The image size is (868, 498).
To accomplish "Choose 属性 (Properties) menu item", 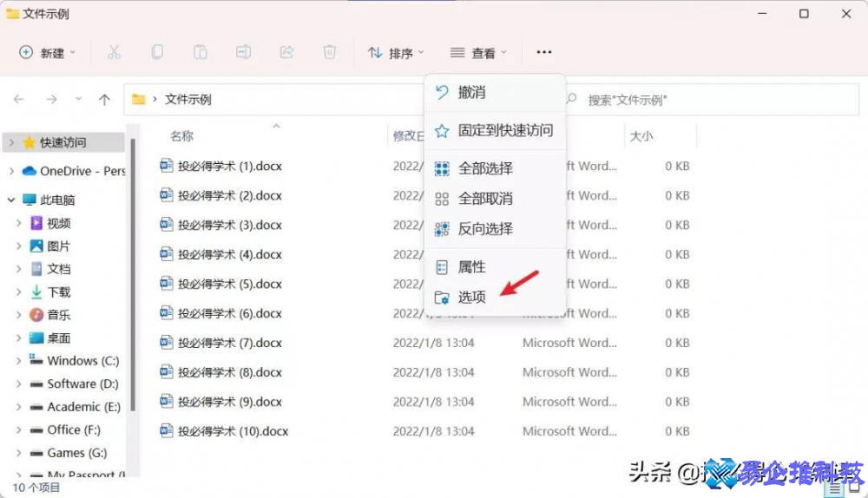I will [x=495, y=267].
